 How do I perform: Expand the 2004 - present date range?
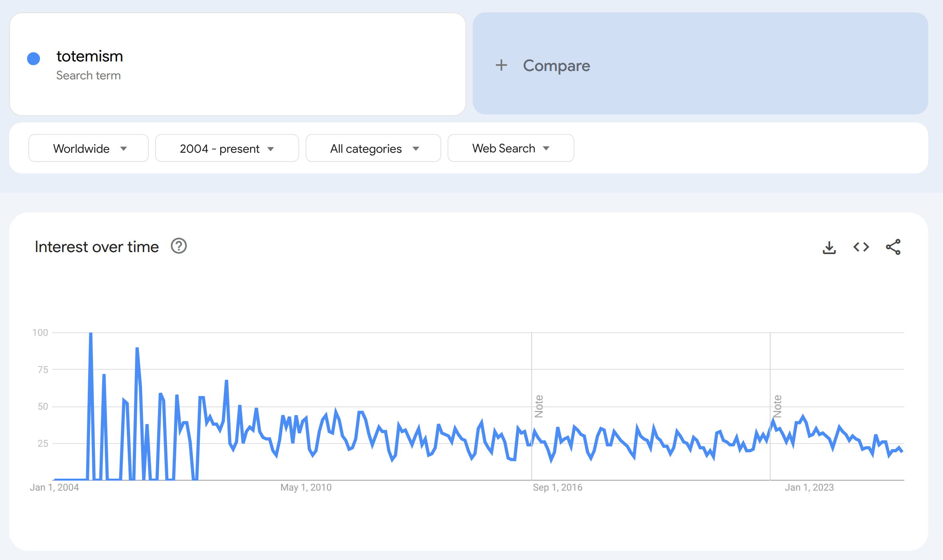click(227, 148)
